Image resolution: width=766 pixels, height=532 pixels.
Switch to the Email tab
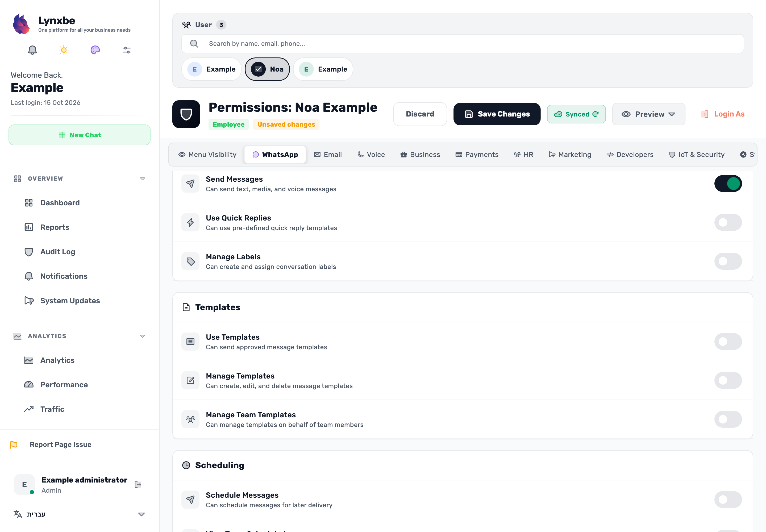328,155
